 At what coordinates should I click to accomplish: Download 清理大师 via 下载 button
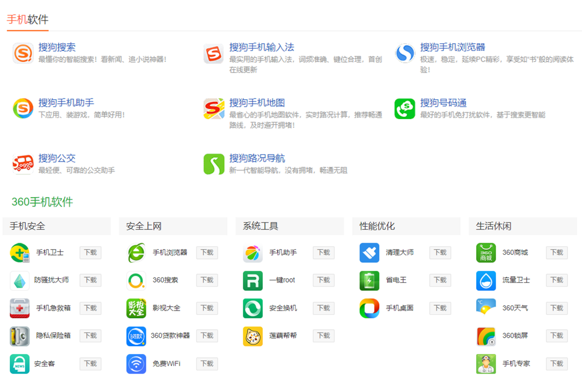tap(440, 253)
